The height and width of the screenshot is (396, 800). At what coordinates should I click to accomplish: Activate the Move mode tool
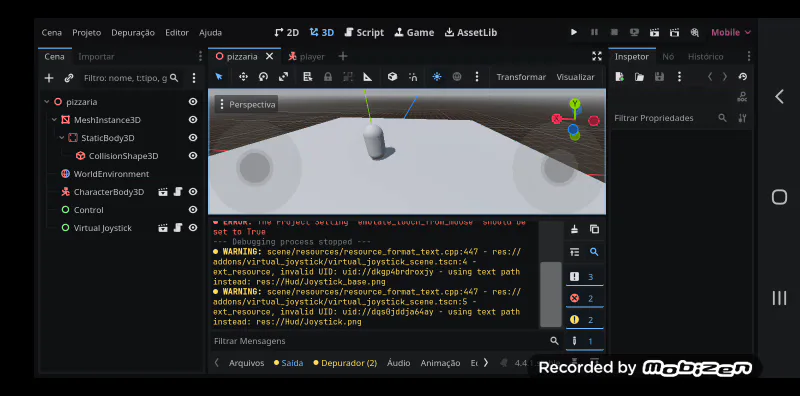point(243,77)
